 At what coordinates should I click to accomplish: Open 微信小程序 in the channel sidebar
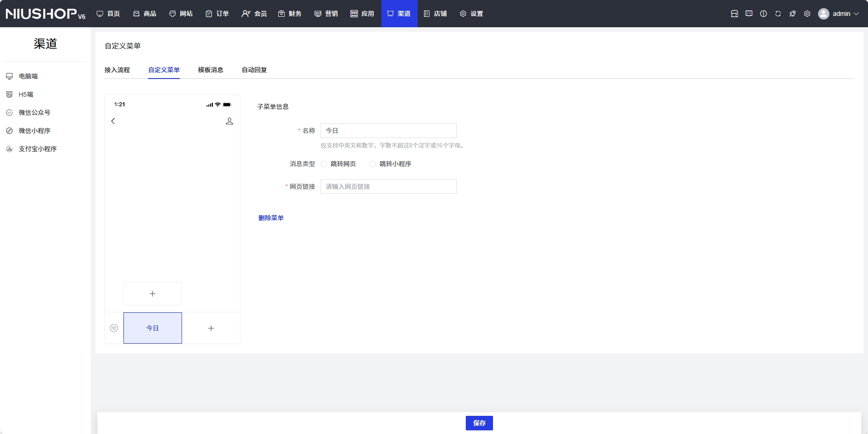tap(35, 131)
